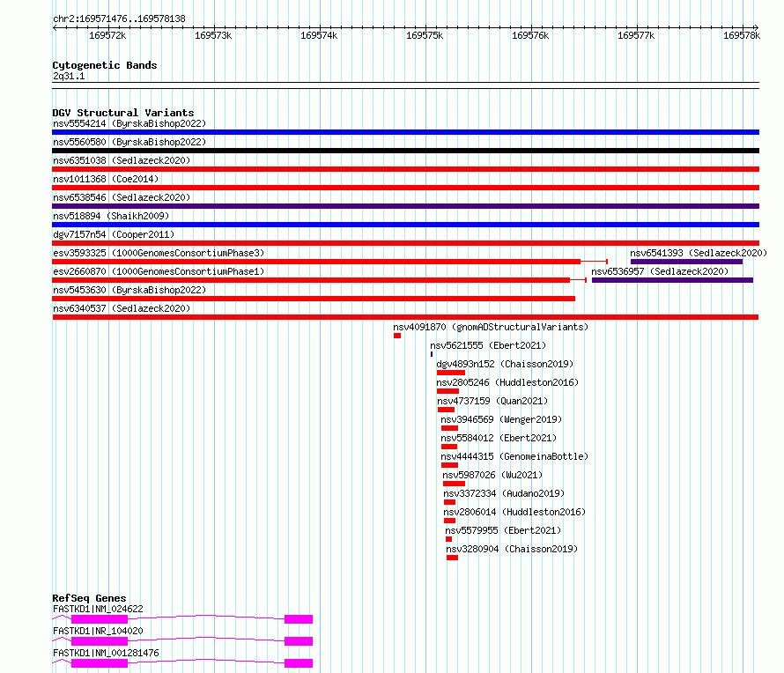Image resolution: width=784 pixels, height=673 pixels.
Task: Open FASTKD1|NM_024622 gene label
Action: 98,609
